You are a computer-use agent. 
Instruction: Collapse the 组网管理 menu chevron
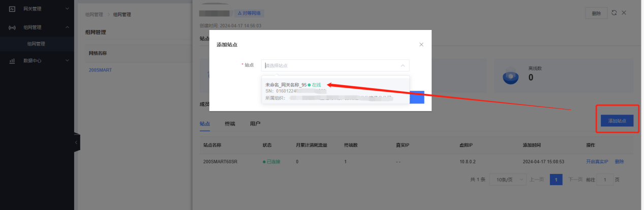(x=67, y=27)
